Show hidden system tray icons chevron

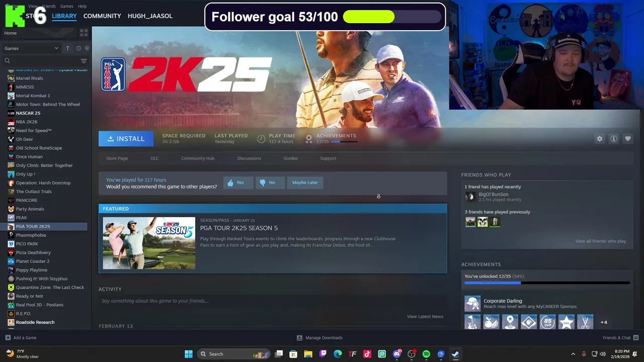pos(573,354)
